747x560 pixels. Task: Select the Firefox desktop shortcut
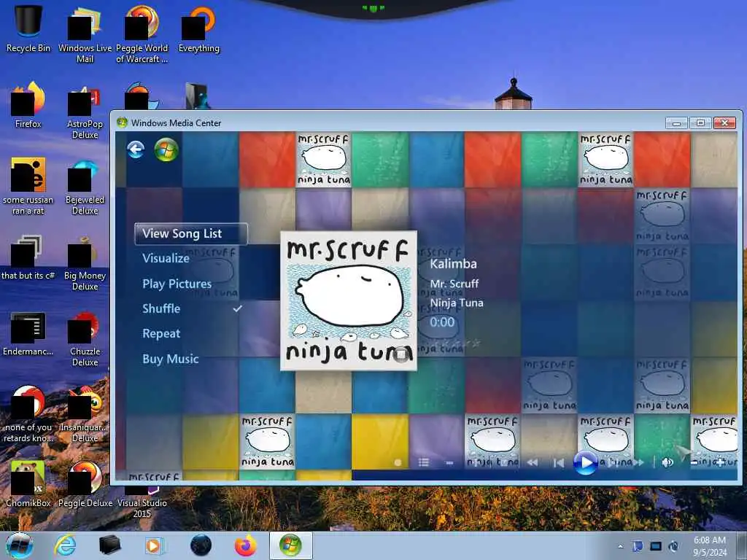point(28,105)
